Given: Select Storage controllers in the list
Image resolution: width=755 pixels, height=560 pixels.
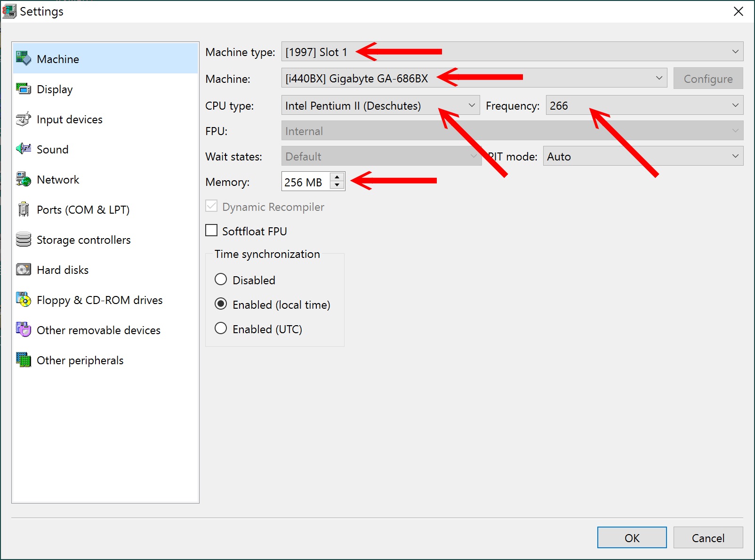Looking at the screenshot, I should tap(105, 240).
